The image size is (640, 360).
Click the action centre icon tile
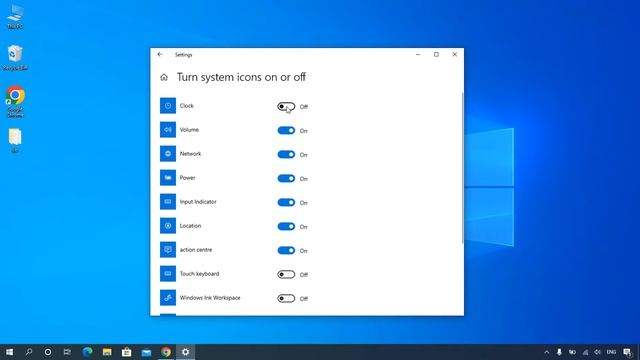point(168,250)
